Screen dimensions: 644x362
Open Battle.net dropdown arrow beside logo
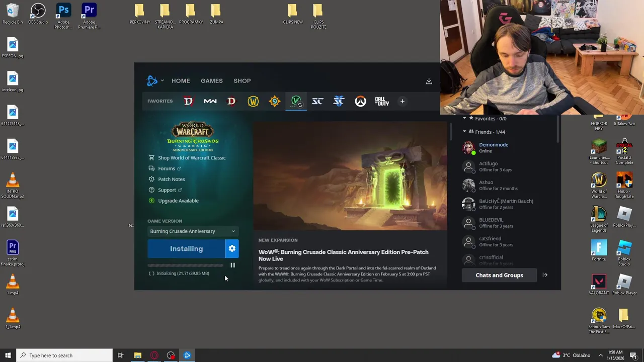click(162, 80)
